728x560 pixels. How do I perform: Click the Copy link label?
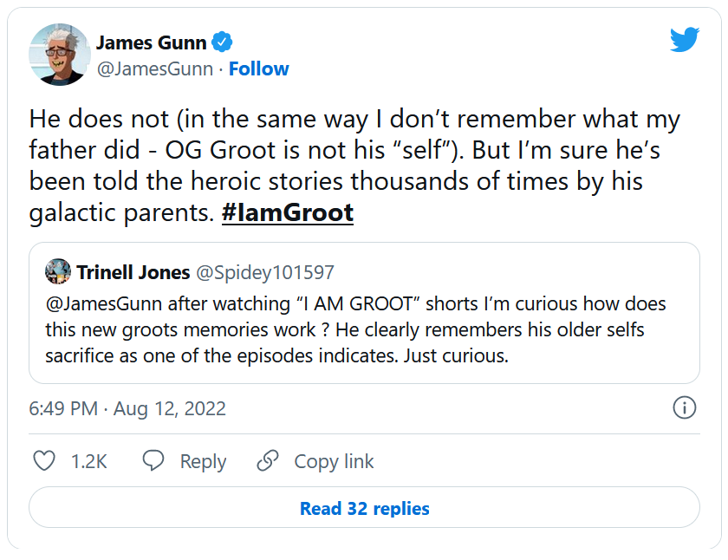[334, 461]
